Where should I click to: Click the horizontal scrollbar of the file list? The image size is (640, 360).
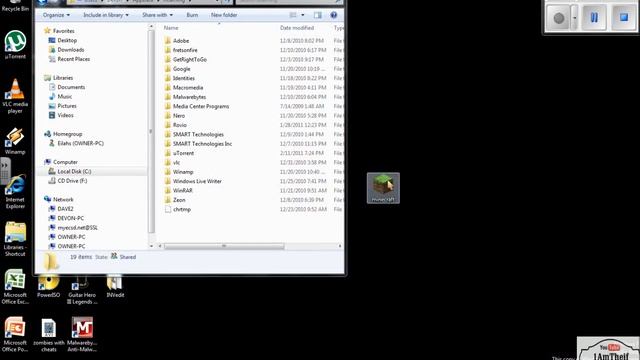[224, 246]
